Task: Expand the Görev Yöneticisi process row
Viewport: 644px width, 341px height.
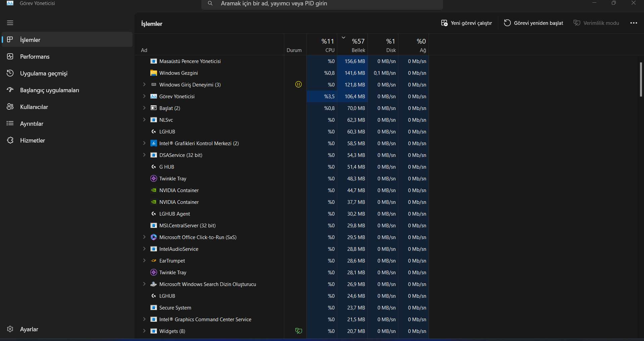Action: pyautogui.click(x=144, y=96)
